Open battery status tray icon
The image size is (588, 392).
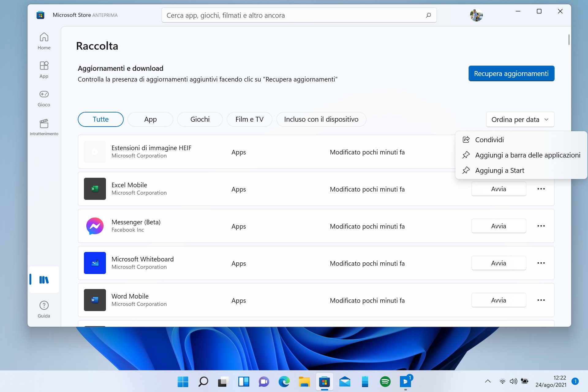tap(525, 381)
